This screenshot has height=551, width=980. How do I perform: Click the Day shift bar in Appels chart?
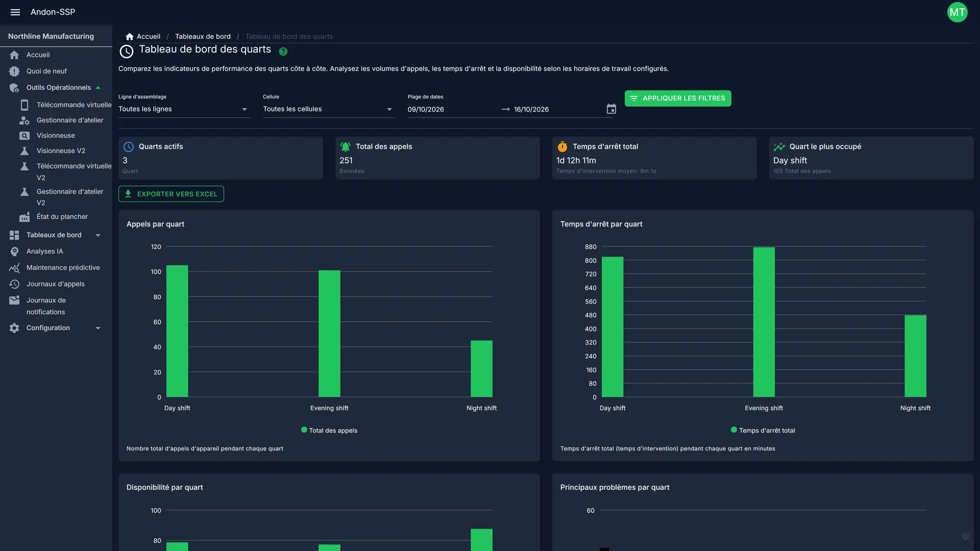(177, 331)
